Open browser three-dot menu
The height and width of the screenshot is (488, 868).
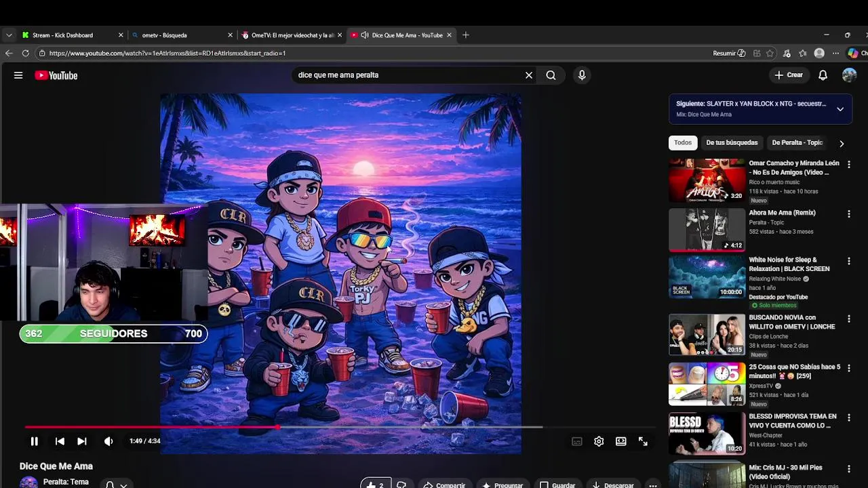click(x=835, y=53)
